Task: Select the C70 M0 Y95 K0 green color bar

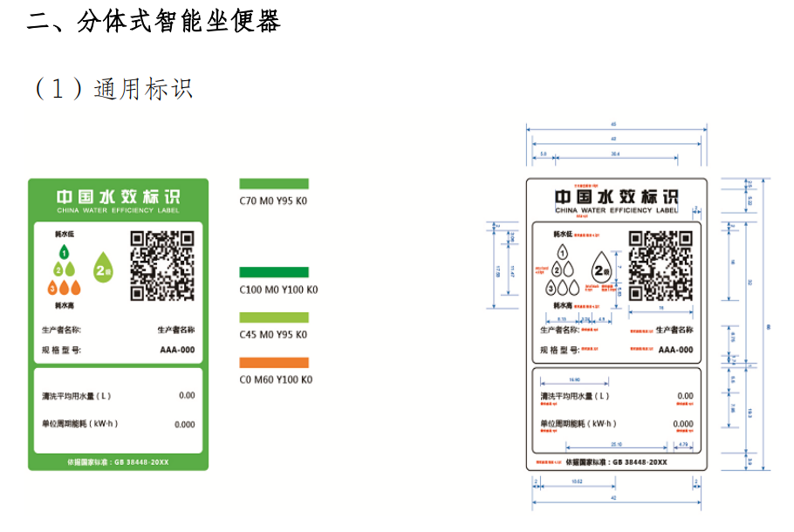Action: click(274, 184)
